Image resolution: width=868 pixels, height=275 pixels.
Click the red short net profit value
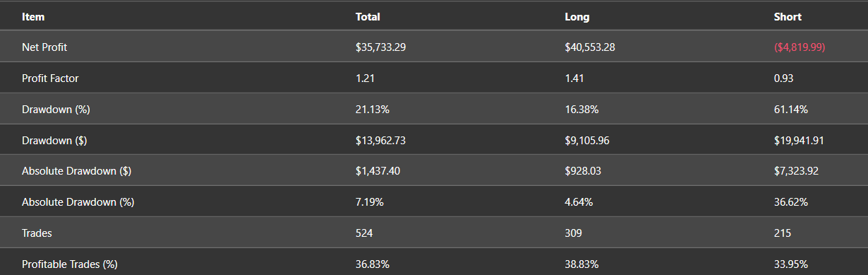click(x=800, y=47)
